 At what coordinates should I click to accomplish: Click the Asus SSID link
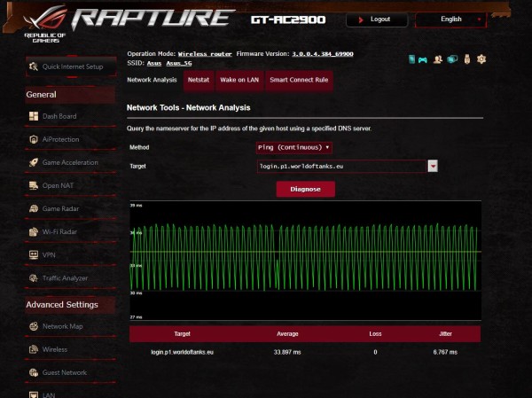[154, 63]
